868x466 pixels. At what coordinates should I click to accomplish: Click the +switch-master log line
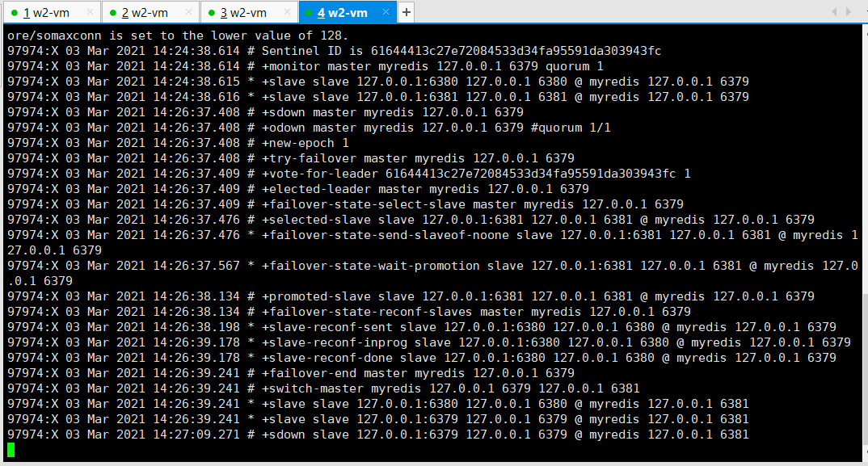tap(323, 388)
